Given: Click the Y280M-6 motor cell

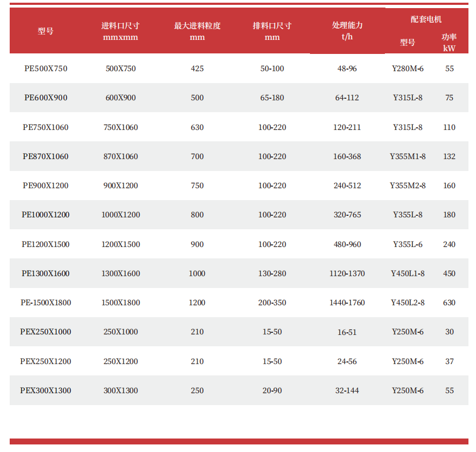Looking at the screenshot, I should 408,69.
